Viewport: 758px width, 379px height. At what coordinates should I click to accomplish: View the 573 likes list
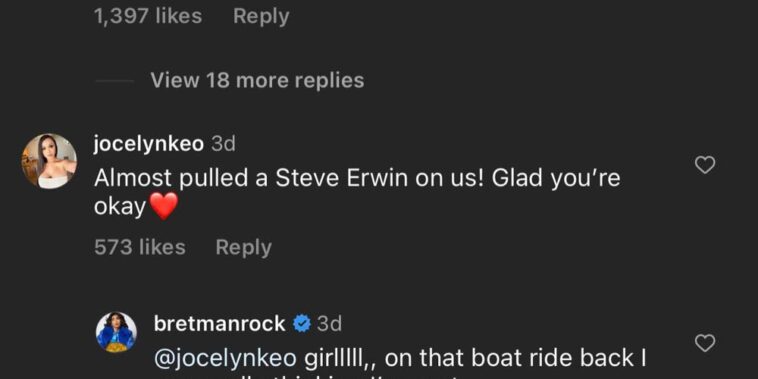pos(140,248)
